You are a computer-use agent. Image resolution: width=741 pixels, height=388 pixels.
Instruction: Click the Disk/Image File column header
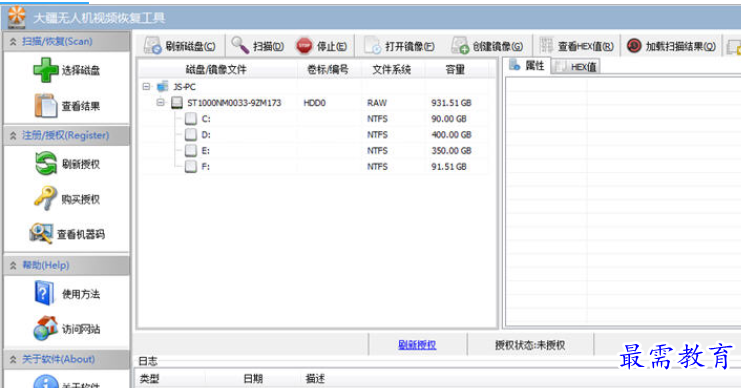[217, 69]
